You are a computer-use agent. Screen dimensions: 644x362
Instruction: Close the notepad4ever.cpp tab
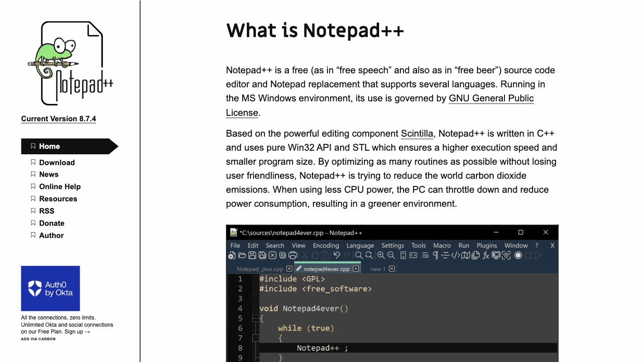point(356,269)
